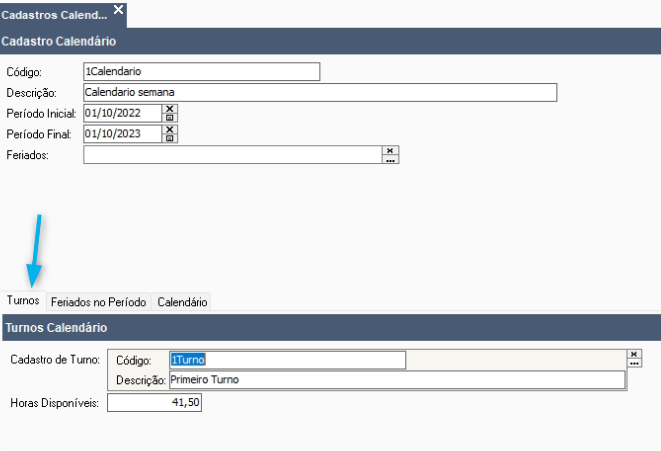The height and width of the screenshot is (451, 661).
Task: Close the Cadastros Calend... tab
Action: click(x=119, y=9)
